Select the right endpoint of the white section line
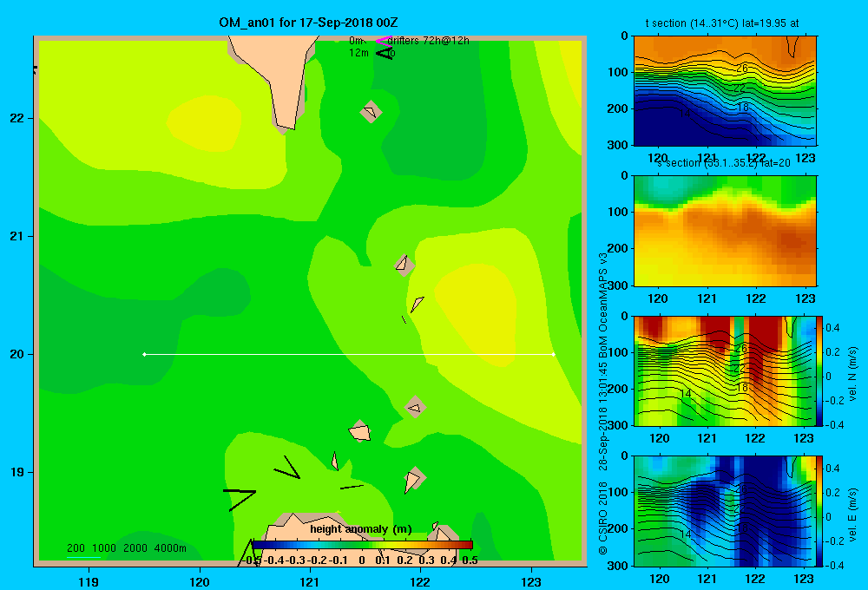This screenshot has height=590, width=868. tap(554, 354)
